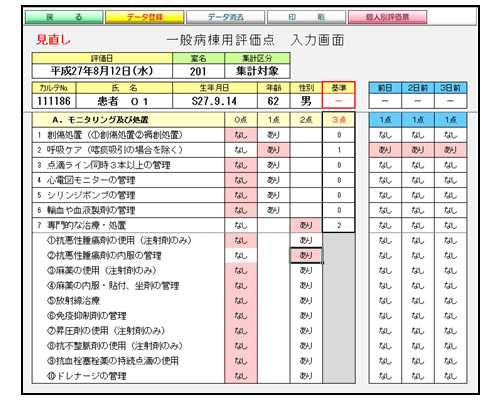Select なし for ②抗悪性腫瘍剤の内服の管理
500x400 pixels.
pos(241,256)
